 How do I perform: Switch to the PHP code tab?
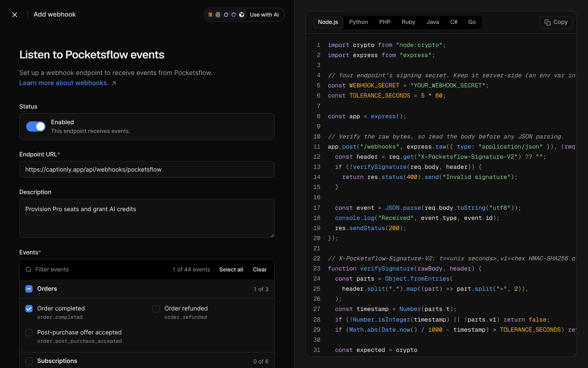(x=385, y=22)
